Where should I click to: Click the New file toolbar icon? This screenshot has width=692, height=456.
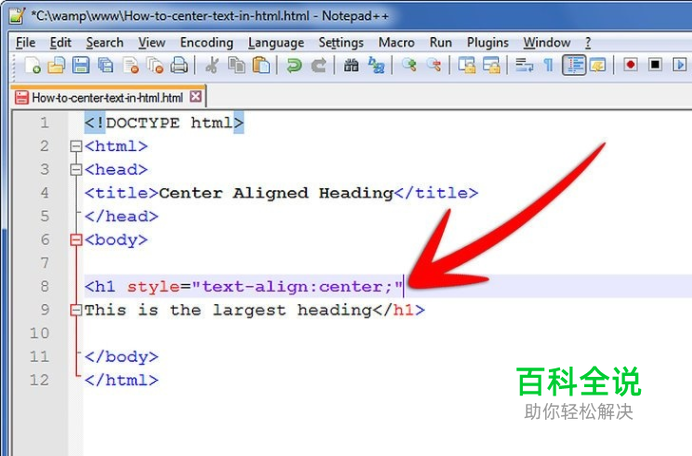[x=32, y=65]
